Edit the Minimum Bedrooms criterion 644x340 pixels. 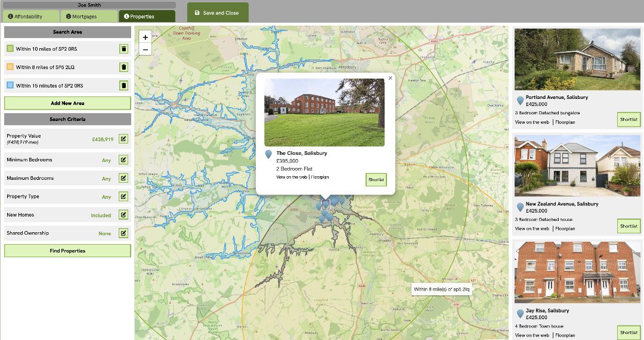pos(123,160)
